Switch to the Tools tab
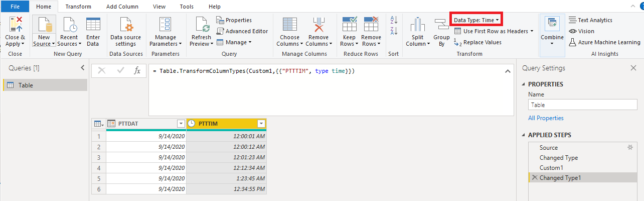Viewport: 644px width, 201px height. point(187,7)
